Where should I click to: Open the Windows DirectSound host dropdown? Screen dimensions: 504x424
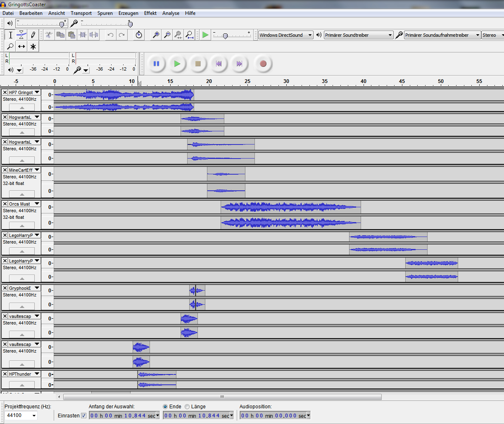pyautogui.click(x=310, y=35)
